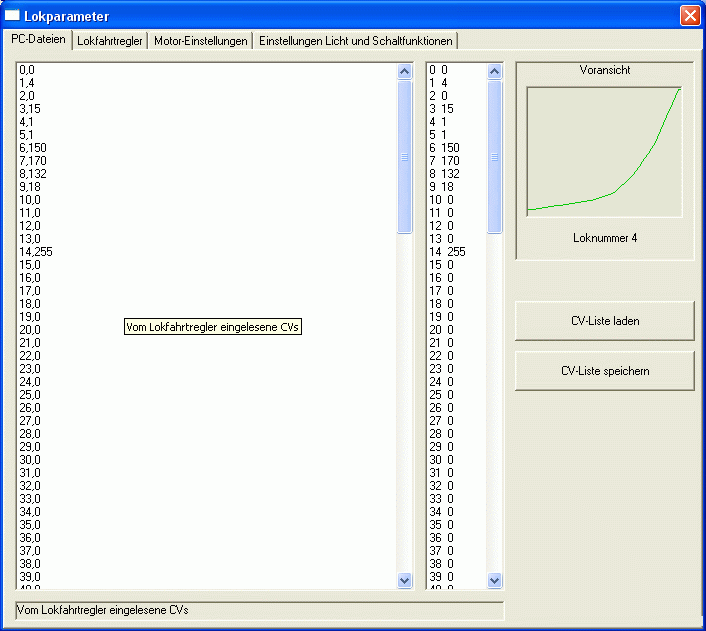The height and width of the screenshot is (631, 706).
Task: Click the right list's scroll-down arrow
Action: point(495,580)
